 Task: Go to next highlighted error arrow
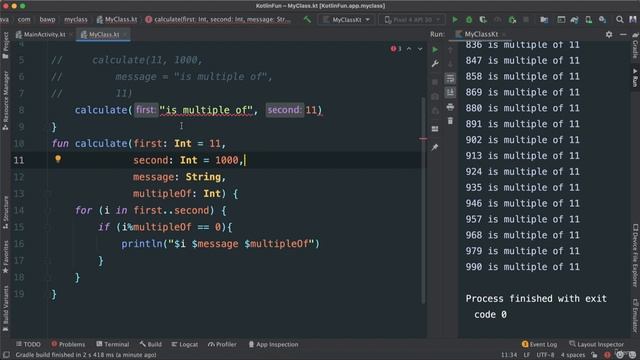point(420,49)
